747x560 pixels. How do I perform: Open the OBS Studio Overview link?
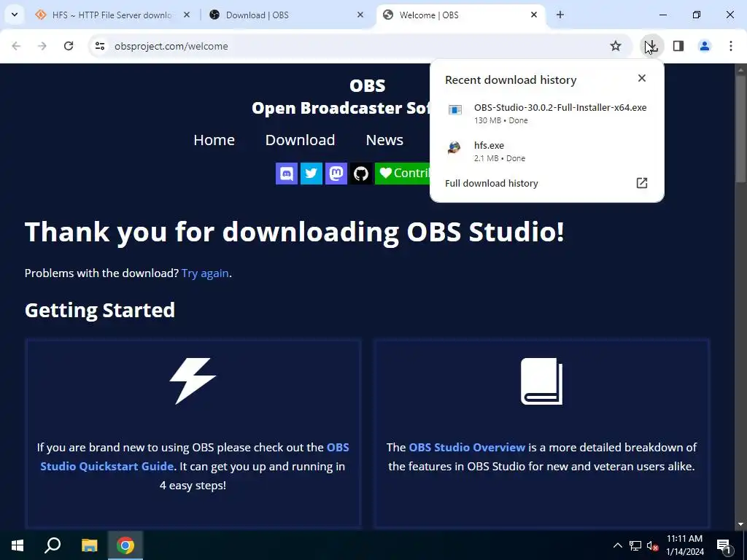pos(467,448)
